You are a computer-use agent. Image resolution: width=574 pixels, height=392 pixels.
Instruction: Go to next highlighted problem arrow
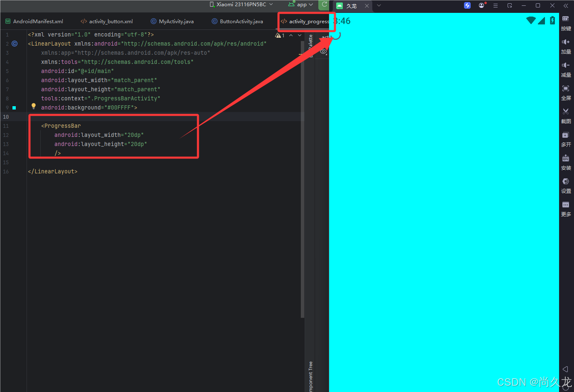(300, 35)
